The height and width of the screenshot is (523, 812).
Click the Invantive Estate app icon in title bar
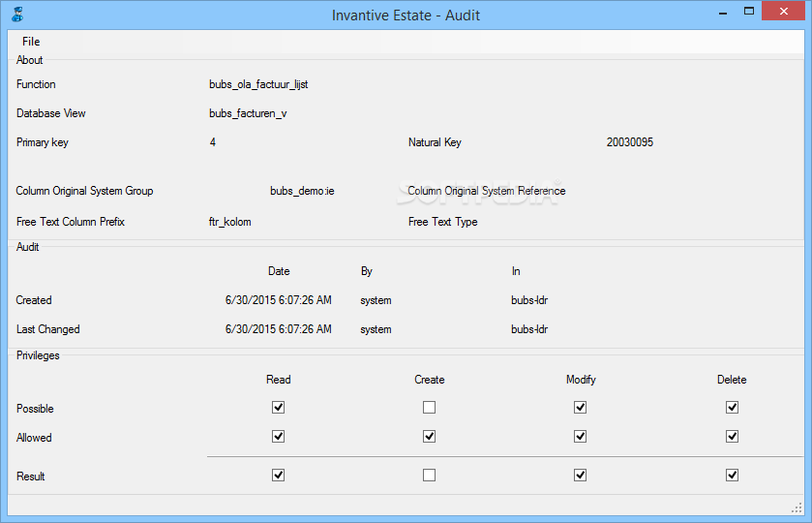pos(17,15)
